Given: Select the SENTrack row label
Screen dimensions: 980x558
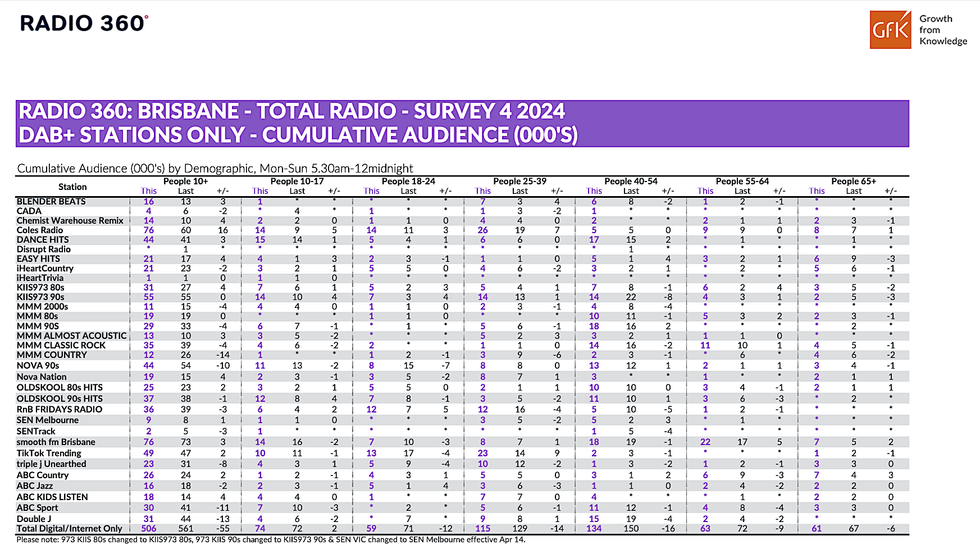Looking at the screenshot, I should 36,431.
